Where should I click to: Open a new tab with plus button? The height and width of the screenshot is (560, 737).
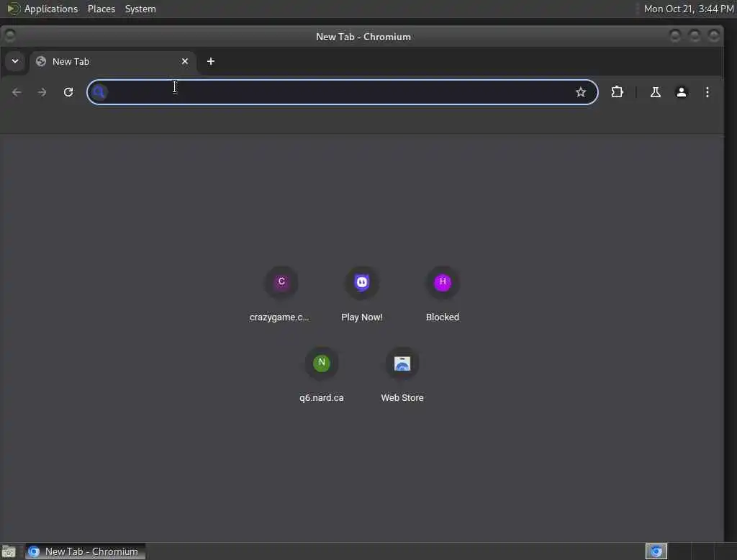pos(211,61)
